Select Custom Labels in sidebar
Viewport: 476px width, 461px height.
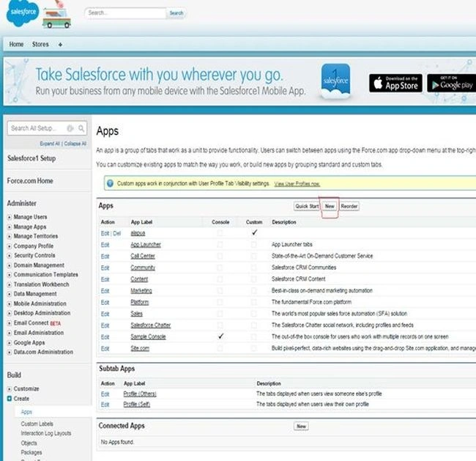click(x=37, y=424)
